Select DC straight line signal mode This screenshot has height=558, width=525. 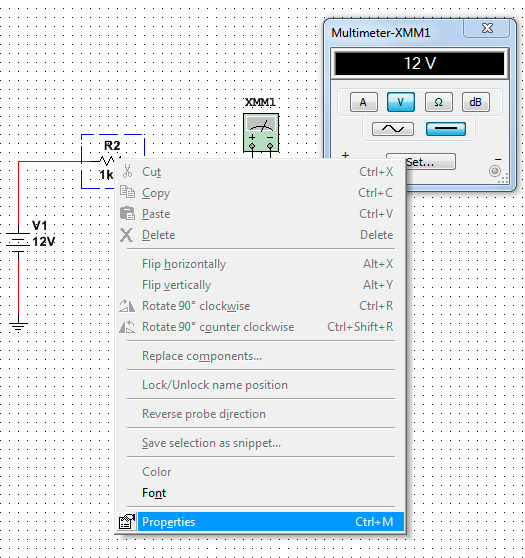tap(446, 129)
